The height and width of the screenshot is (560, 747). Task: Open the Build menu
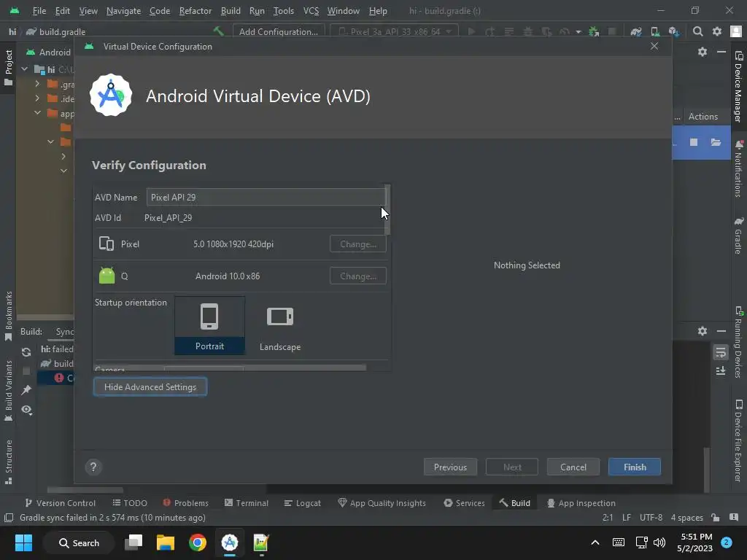231,10
